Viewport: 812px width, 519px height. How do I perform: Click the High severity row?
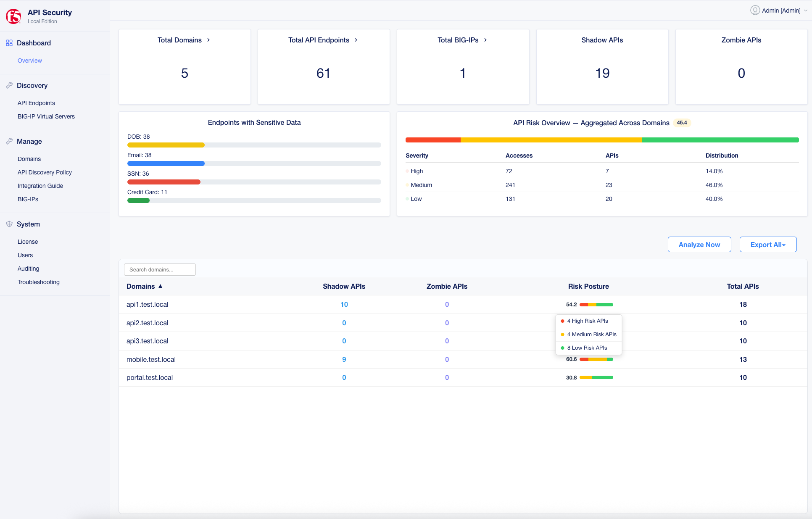coord(602,171)
